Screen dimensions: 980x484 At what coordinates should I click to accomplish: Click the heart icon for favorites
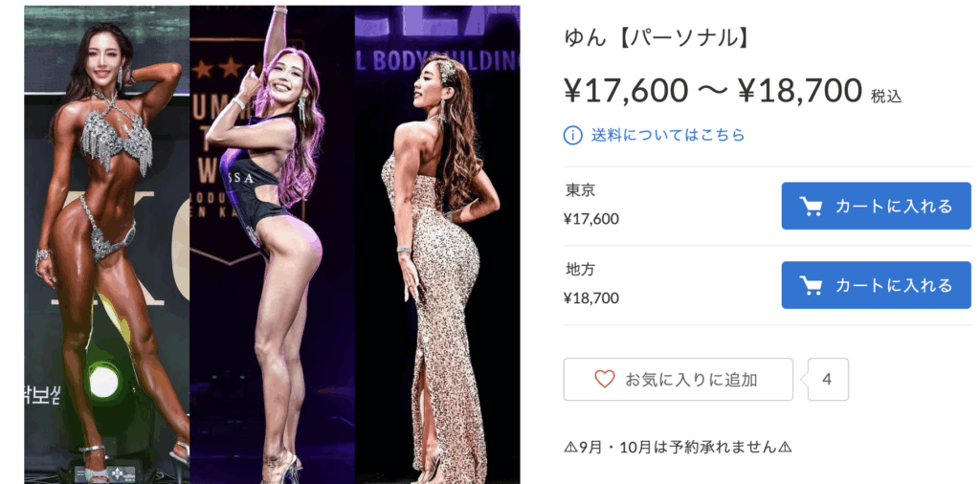click(605, 379)
